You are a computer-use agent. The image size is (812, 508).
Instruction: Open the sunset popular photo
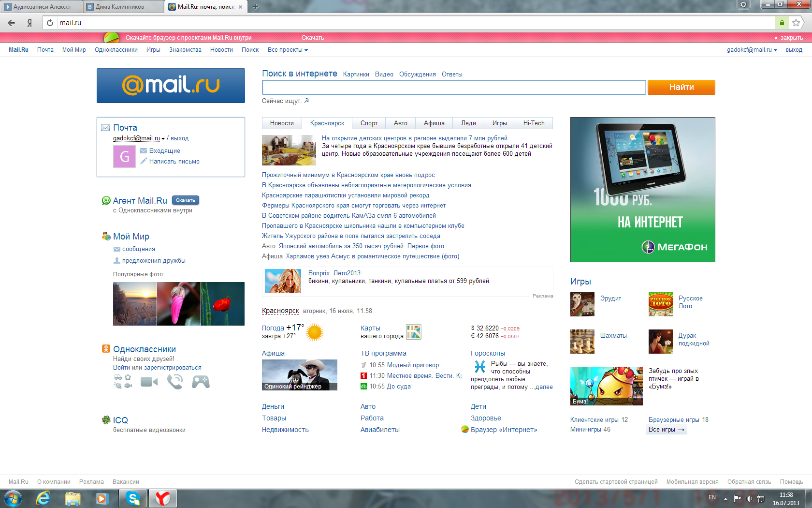[135, 304]
